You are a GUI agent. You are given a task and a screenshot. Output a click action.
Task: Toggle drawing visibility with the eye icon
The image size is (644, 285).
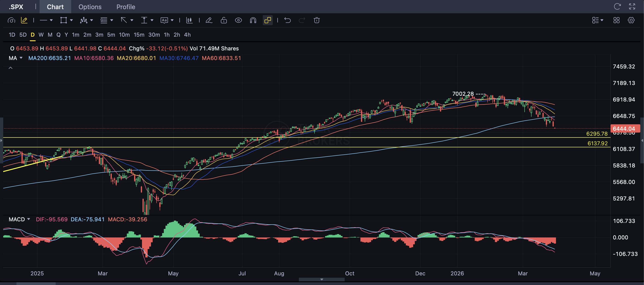pyautogui.click(x=238, y=20)
